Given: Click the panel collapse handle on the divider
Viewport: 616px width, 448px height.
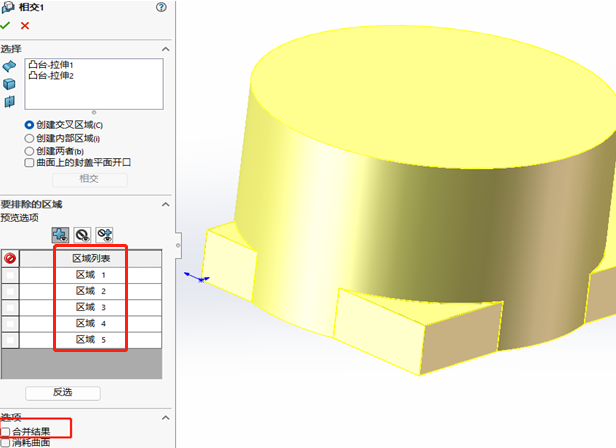Looking at the screenshot, I should pos(178,245).
